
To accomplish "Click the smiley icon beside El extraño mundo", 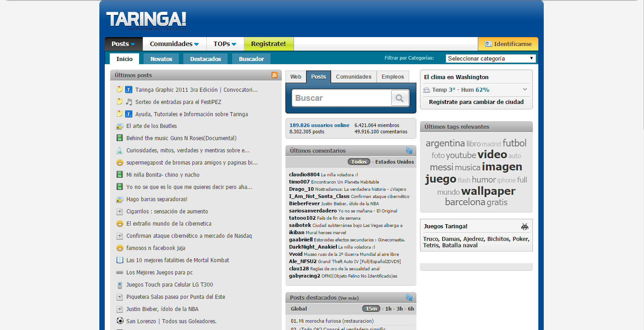I will click(x=120, y=223).
